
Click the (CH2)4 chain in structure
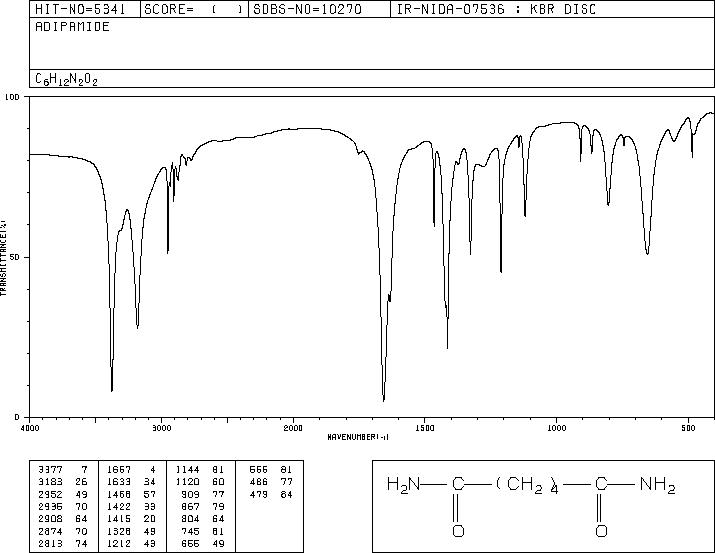click(x=528, y=485)
